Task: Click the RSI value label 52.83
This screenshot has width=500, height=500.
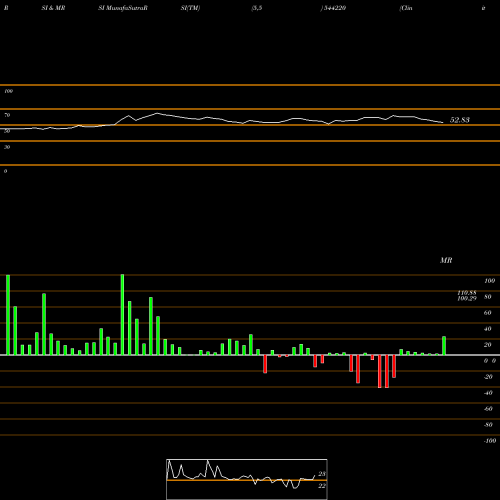Action: click(460, 120)
